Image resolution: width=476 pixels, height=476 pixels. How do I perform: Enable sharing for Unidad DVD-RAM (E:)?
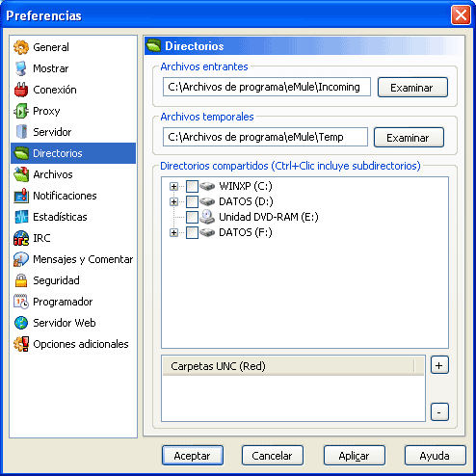coord(192,217)
